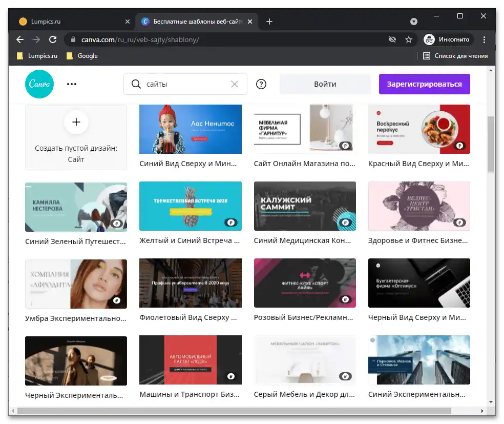Open the Ларионов, Иванов и Степанов thumbnail
This screenshot has height=424, width=504.
click(x=419, y=360)
